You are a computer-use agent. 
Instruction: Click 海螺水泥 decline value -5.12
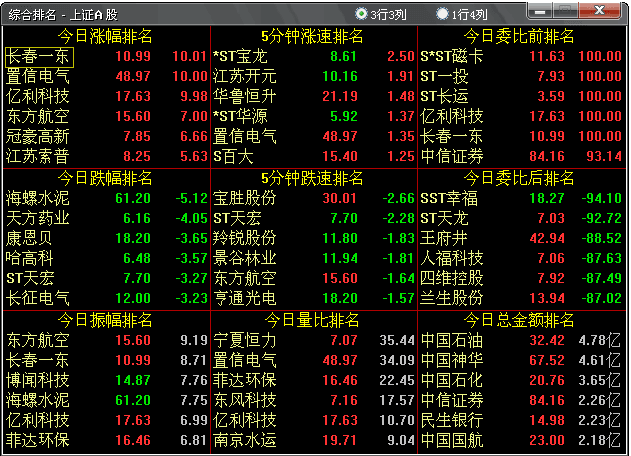click(191, 198)
